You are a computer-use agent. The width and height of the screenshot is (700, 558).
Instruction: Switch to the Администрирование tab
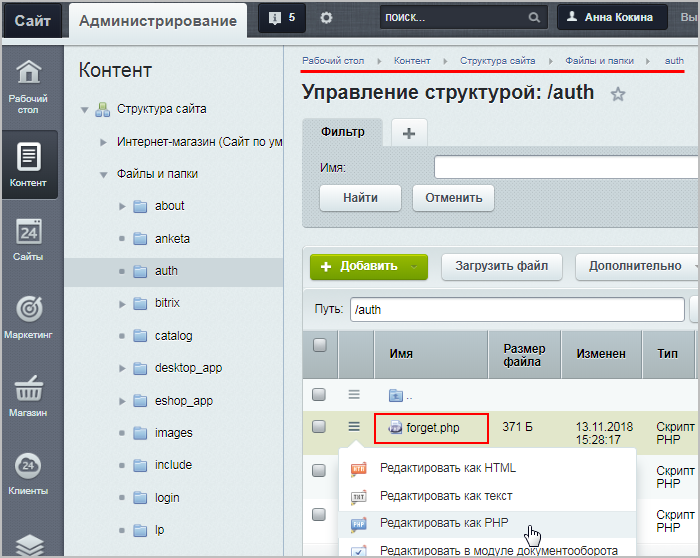158,20
